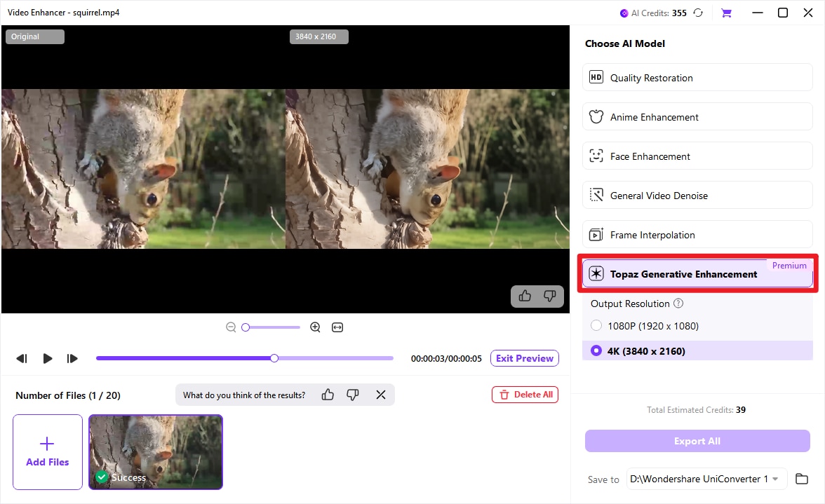The width and height of the screenshot is (825, 504).
Task: Choose the Frame Interpolation model
Action: point(697,234)
